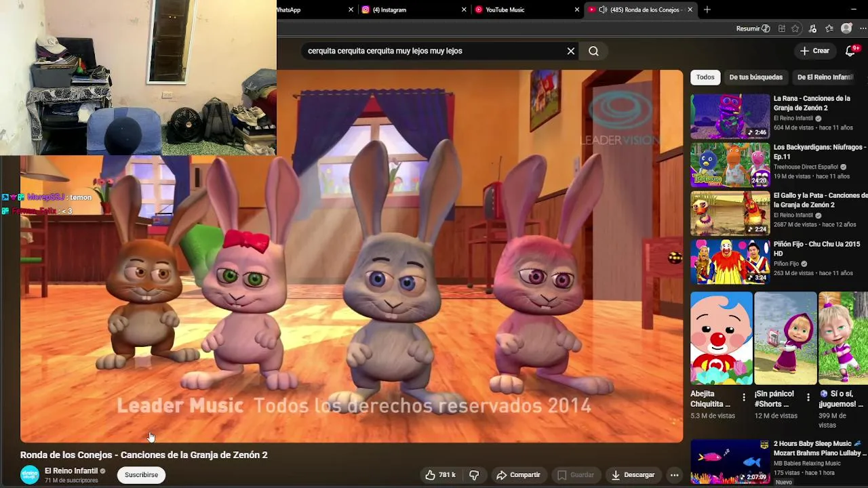This screenshot has height=488, width=868.
Task: Open the browser media control icon
Action: click(812, 28)
